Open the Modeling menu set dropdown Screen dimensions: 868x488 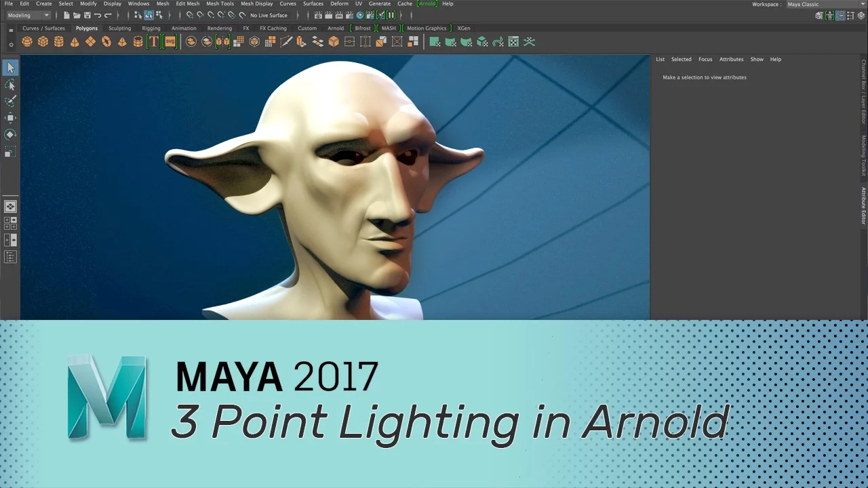coord(28,15)
